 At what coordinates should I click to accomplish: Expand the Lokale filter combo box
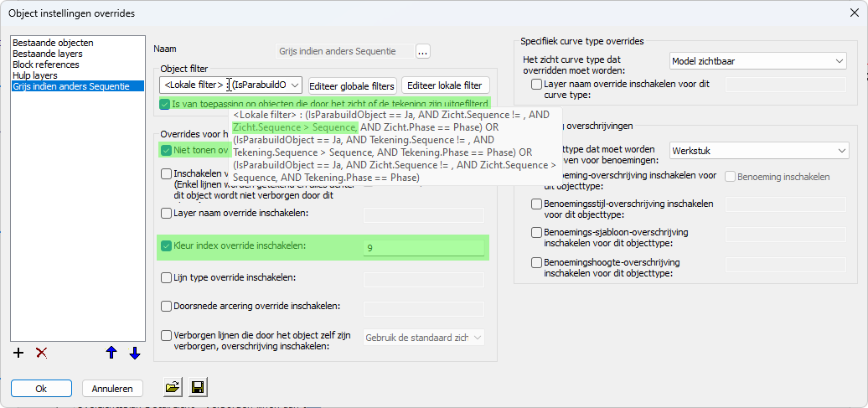point(295,85)
